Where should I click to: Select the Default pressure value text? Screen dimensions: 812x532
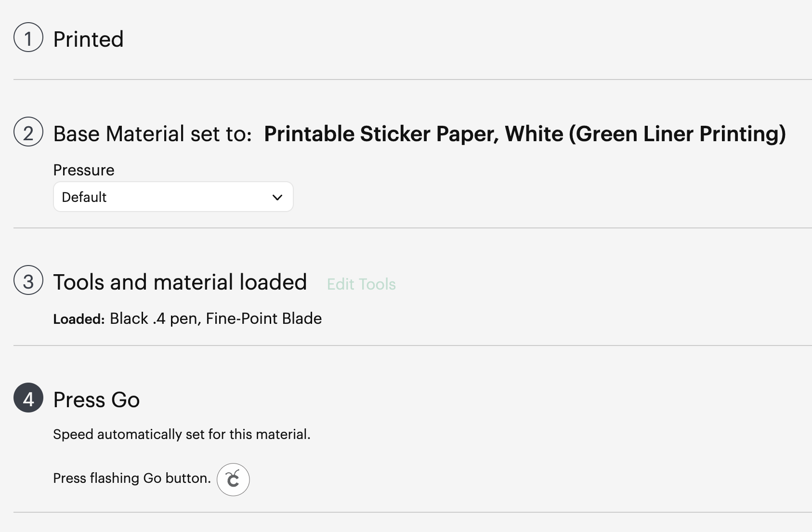tap(84, 197)
